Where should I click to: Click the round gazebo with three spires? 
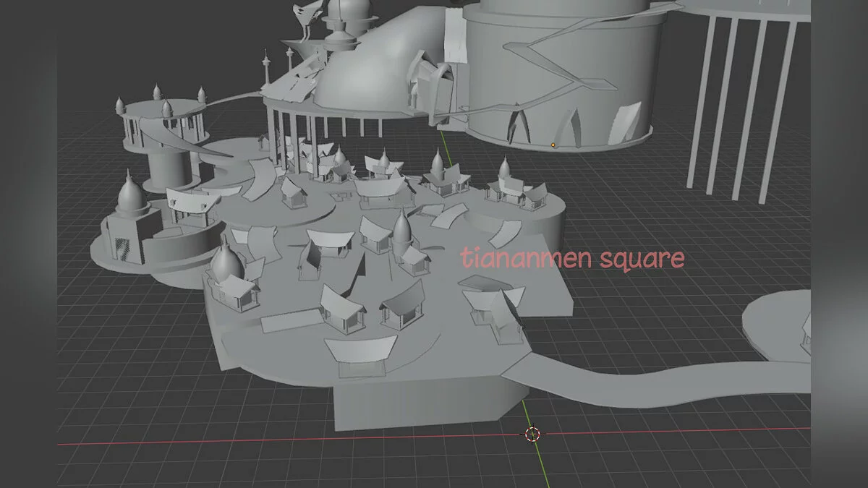tap(161, 119)
